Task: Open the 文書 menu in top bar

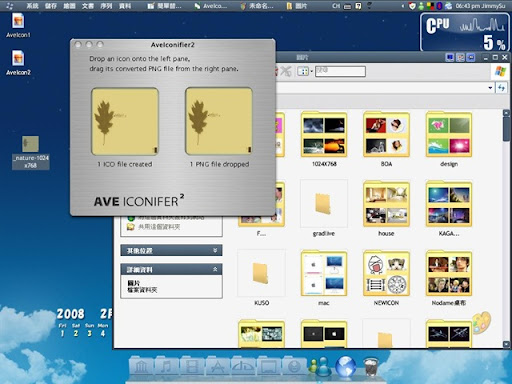Action: [88, 6]
